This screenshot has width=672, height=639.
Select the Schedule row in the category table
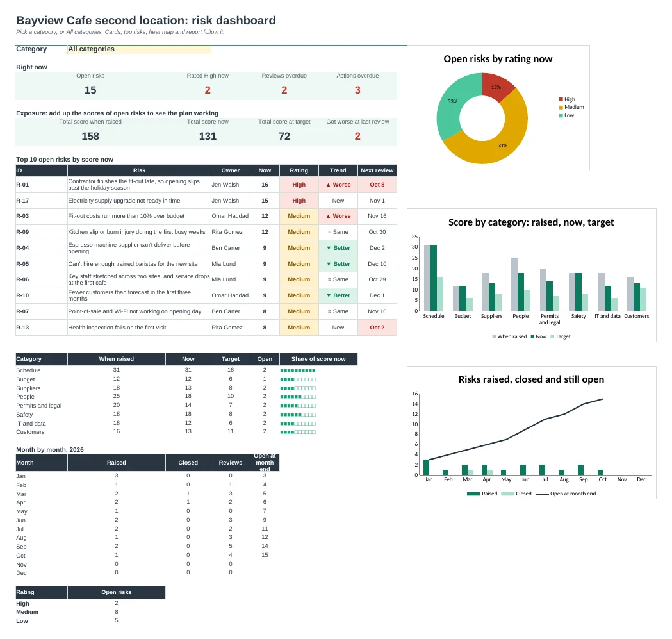tap(186, 370)
